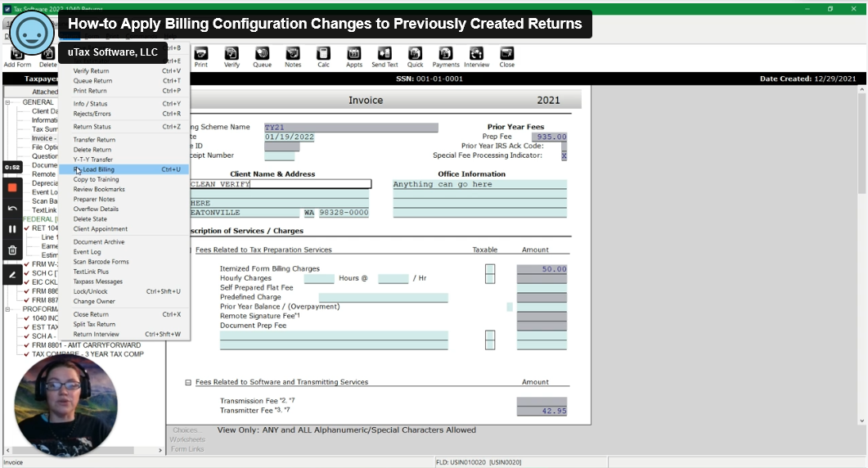Viewport: 868px width, 468px height.
Task: Choose Queue Return in the menu
Action: [124, 81]
